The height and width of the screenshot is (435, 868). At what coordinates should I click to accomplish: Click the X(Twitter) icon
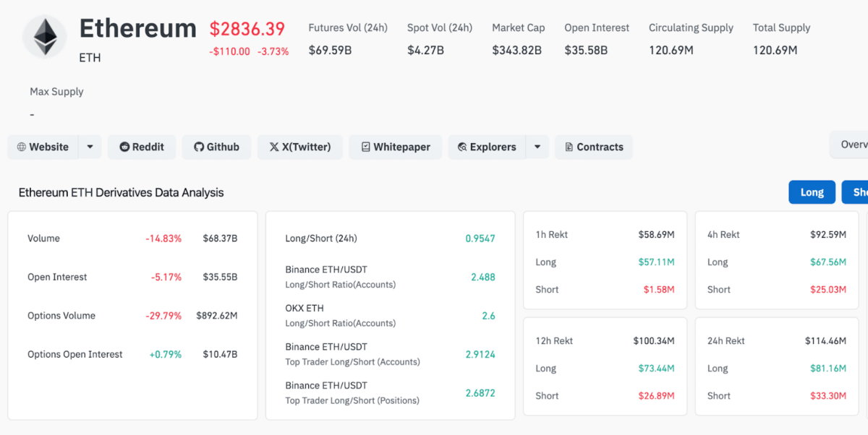pos(275,147)
